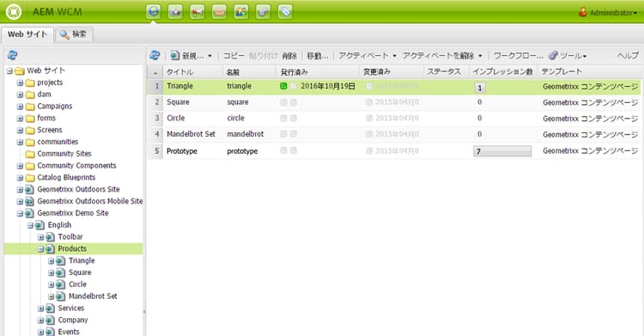Click the ワークフロー... button
The image size is (644, 336).
pyautogui.click(x=518, y=56)
